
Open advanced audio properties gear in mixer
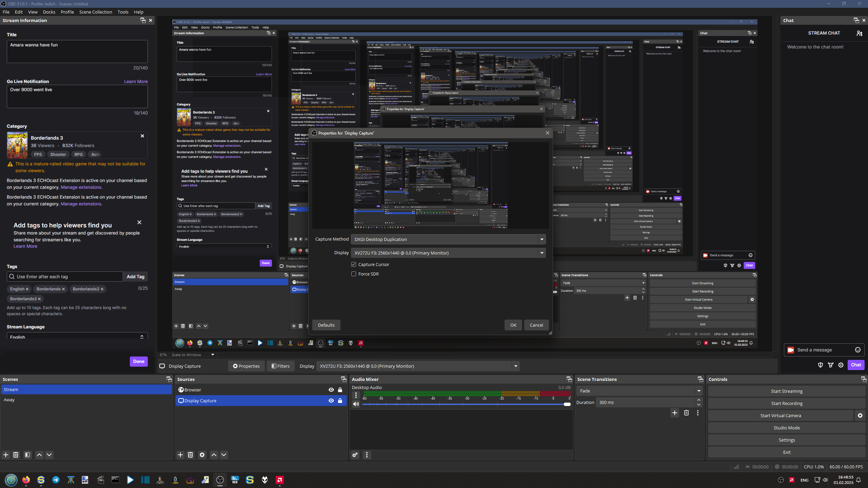point(355,455)
